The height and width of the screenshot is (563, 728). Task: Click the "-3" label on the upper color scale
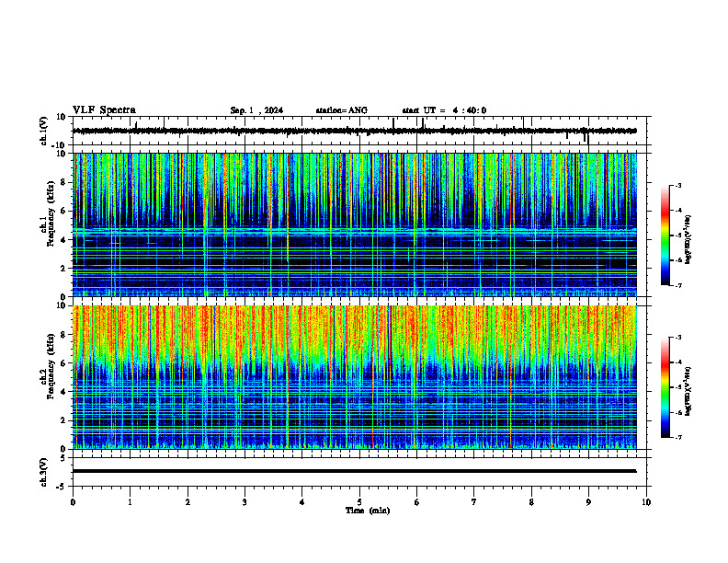pos(677,185)
